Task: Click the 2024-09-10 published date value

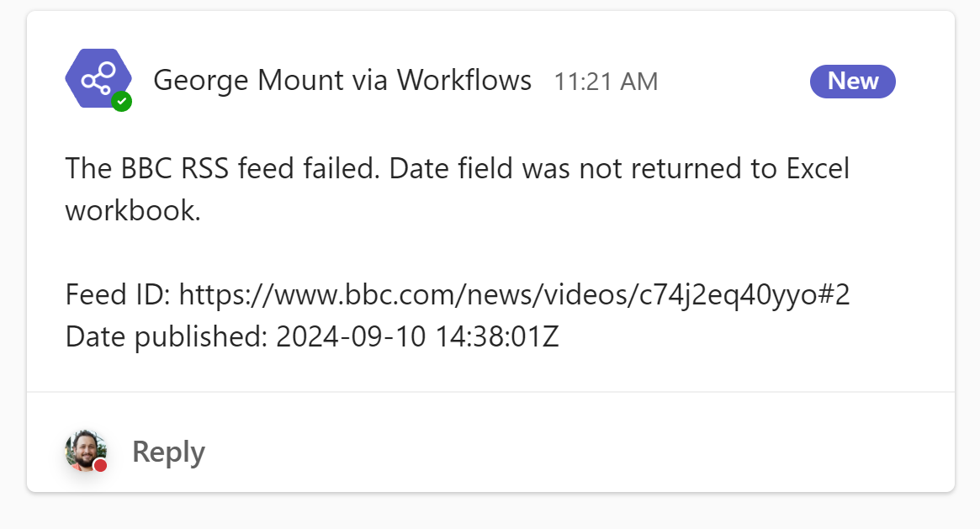Action: point(352,337)
